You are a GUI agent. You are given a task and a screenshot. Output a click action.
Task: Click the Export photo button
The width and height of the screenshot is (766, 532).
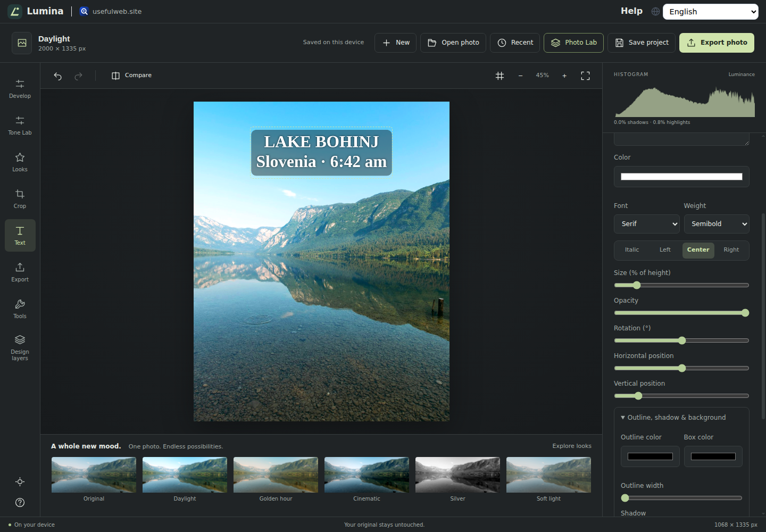[717, 43]
